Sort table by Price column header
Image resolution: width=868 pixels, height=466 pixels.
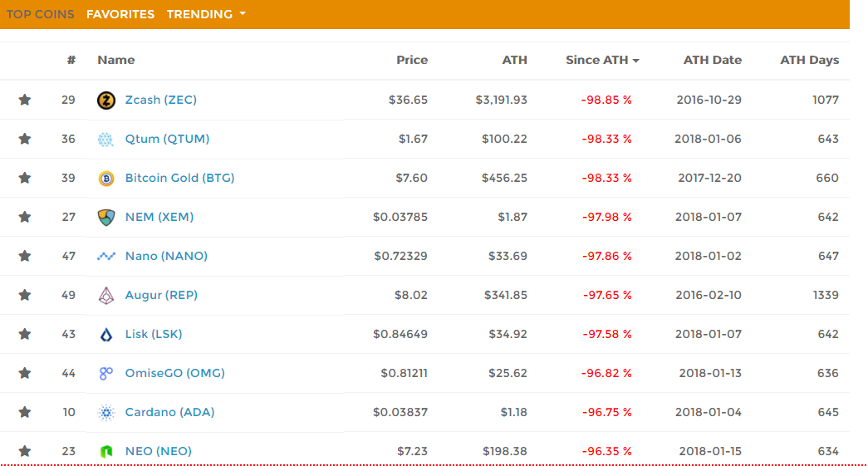pos(412,60)
